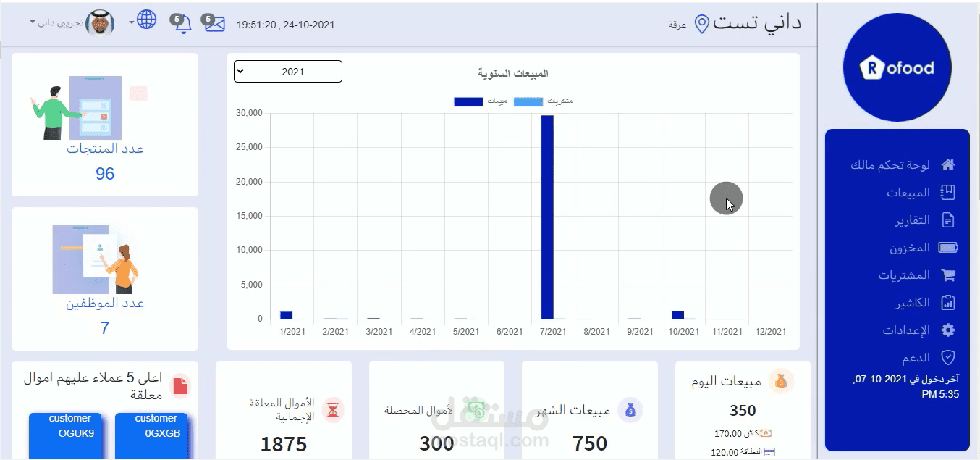Image resolution: width=980 pixels, height=460 pixels.
Task: Click the location text عرقة
Action: pyautogui.click(x=677, y=25)
